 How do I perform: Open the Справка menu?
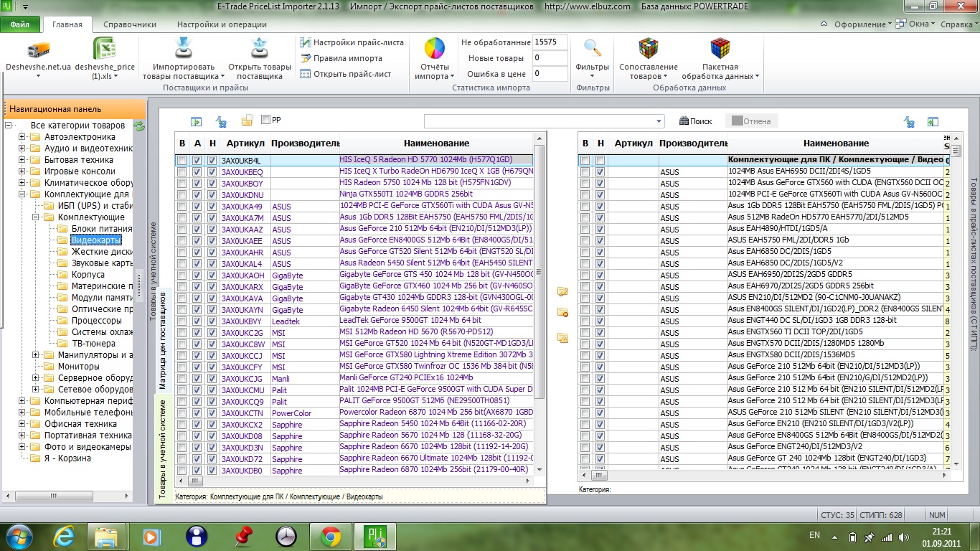pos(959,24)
